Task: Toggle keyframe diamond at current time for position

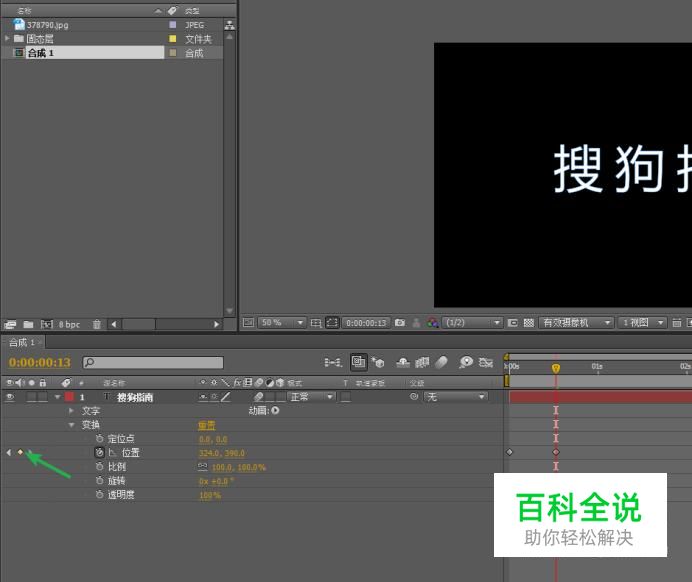Action: coord(20,452)
